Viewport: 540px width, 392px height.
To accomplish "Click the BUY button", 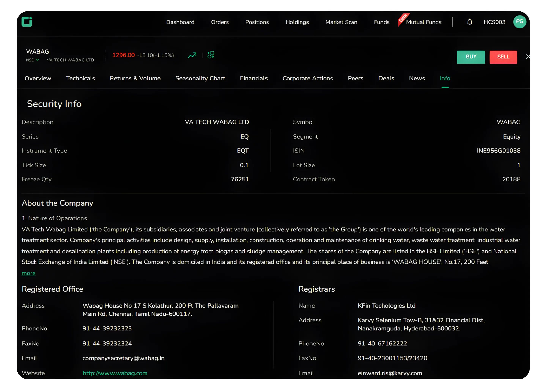I will [x=471, y=57].
